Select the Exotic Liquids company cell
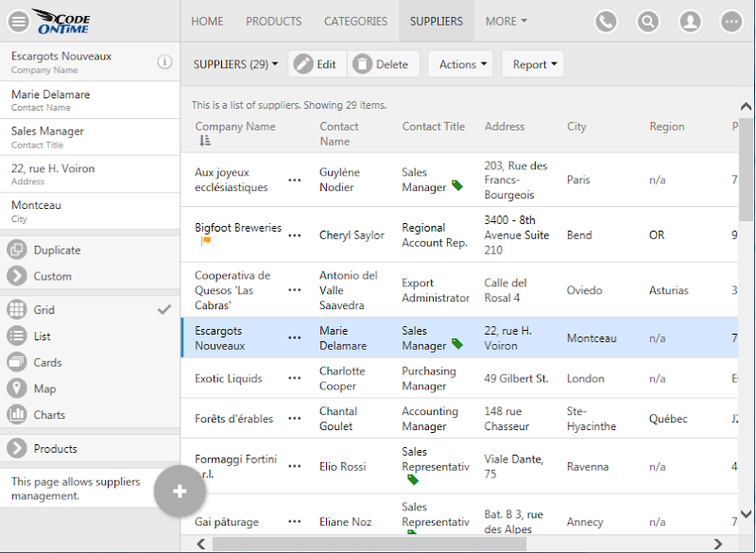This screenshot has height=553, width=756. point(229,378)
